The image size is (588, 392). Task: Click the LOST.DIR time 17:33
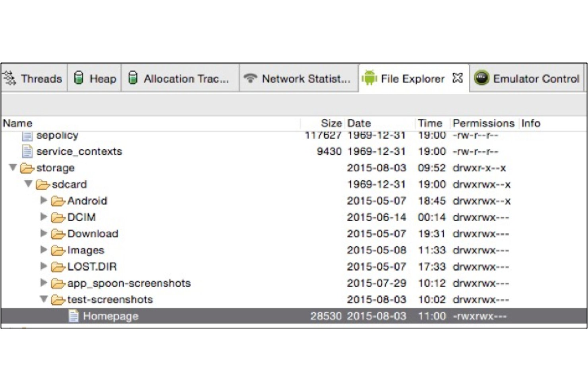tap(431, 266)
